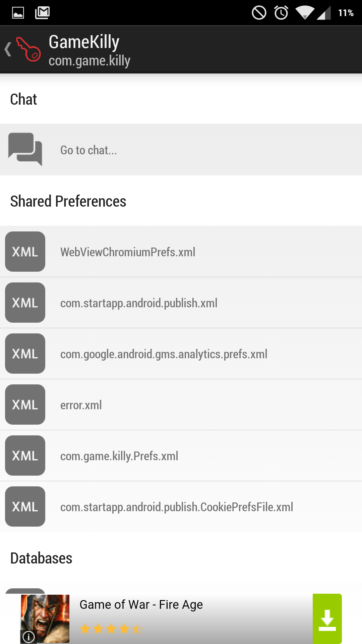Tap green download button on ad
This screenshot has width=362, height=644.
[327, 619]
